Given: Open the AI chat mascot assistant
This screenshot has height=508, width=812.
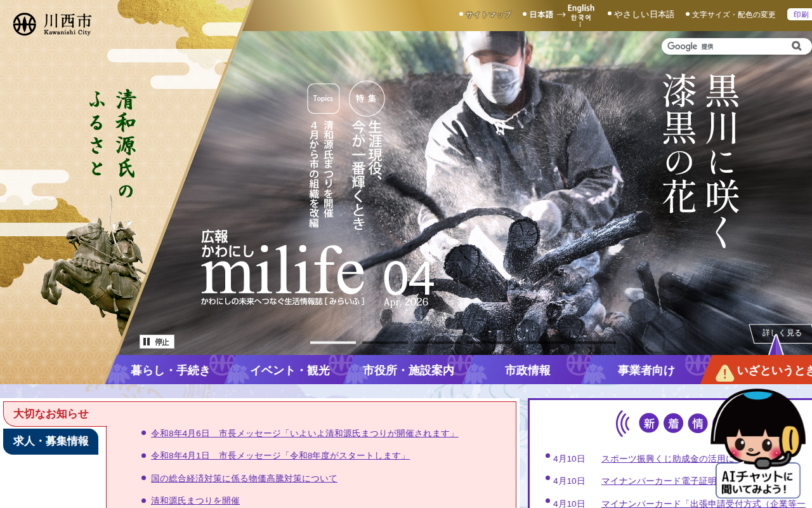Looking at the screenshot, I should 758,444.
